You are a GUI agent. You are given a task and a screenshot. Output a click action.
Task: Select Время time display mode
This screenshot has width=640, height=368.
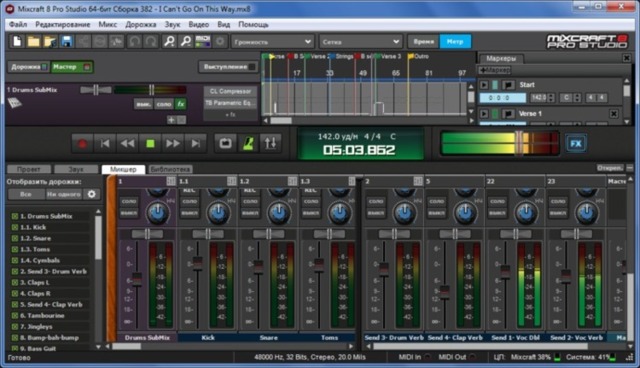tap(423, 42)
